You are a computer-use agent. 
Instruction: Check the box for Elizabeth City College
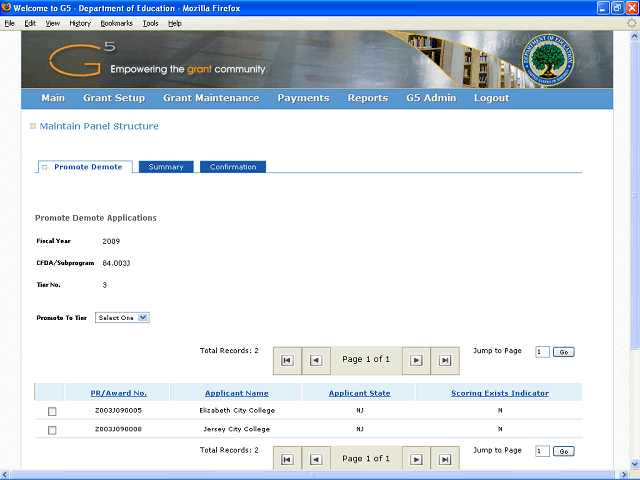pos(52,411)
